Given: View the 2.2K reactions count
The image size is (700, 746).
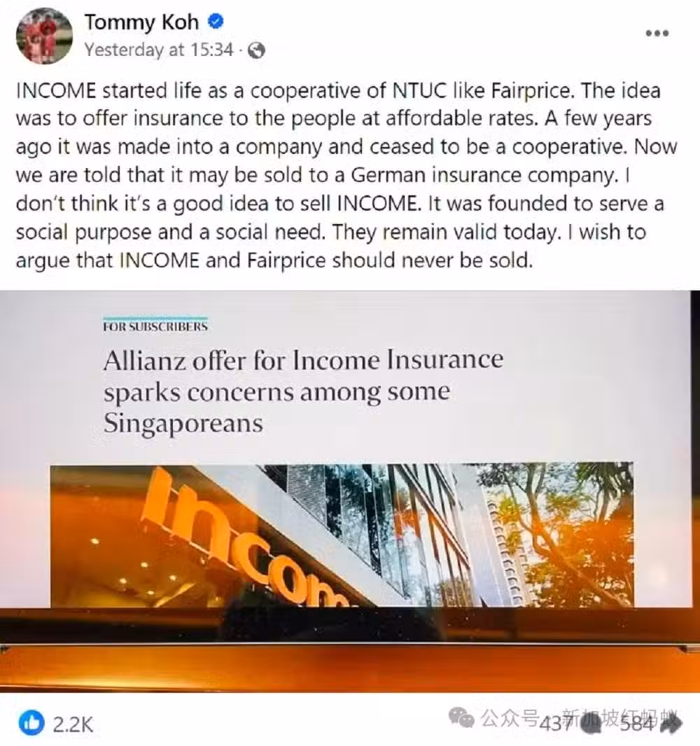Looking at the screenshot, I should pyautogui.click(x=73, y=724).
